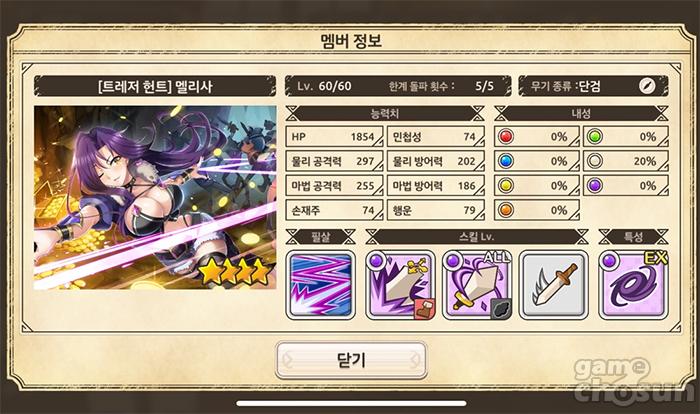Tap the Melissa character portrait
Image resolution: width=700 pixels, height=414 pixels.
(155, 197)
